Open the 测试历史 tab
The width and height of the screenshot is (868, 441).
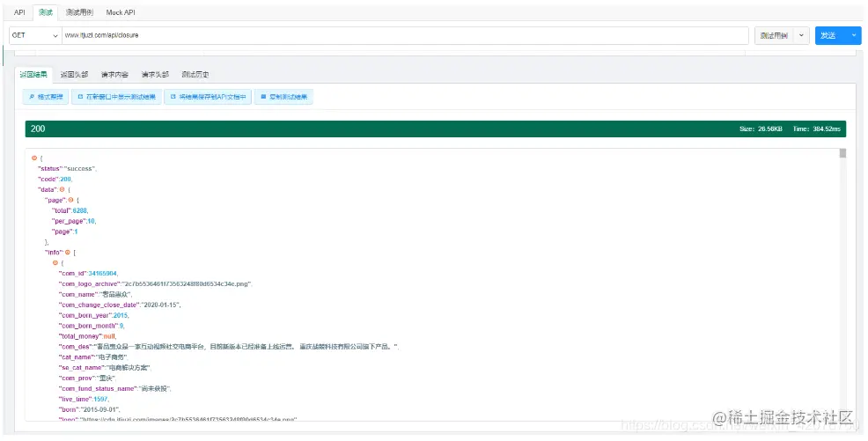tap(195, 74)
